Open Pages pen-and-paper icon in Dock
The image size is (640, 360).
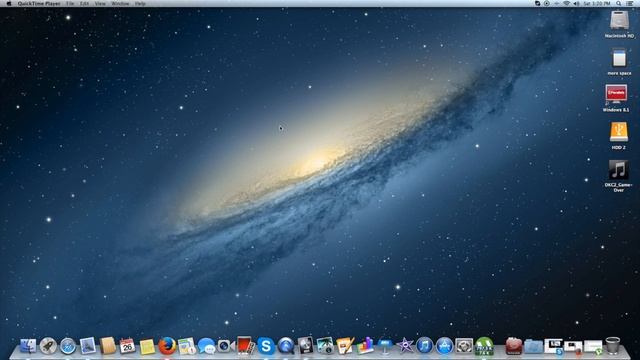pyautogui.click(x=345, y=346)
